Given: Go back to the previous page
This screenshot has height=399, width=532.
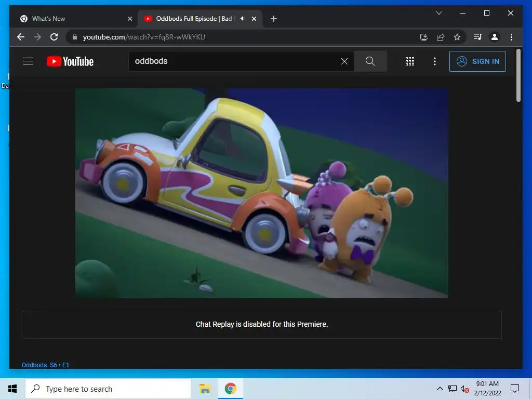Looking at the screenshot, I should click(x=21, y=37).
